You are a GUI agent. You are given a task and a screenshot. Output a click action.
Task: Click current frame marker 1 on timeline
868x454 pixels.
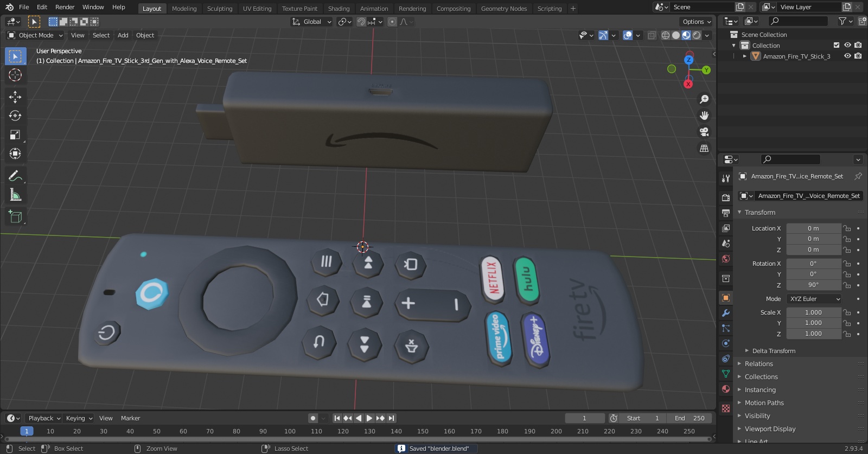coord(27,431)
